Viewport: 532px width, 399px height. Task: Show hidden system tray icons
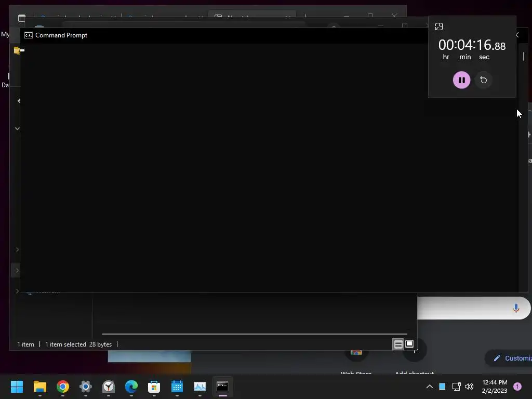point(430,387)
